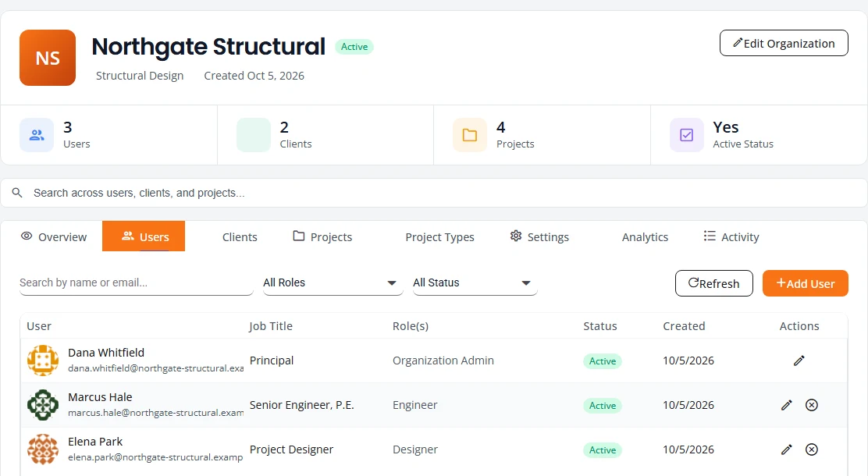Click the NS organization logo
Image resolution: width=868 pixels, height=476 pixels.
coord(48,58)
